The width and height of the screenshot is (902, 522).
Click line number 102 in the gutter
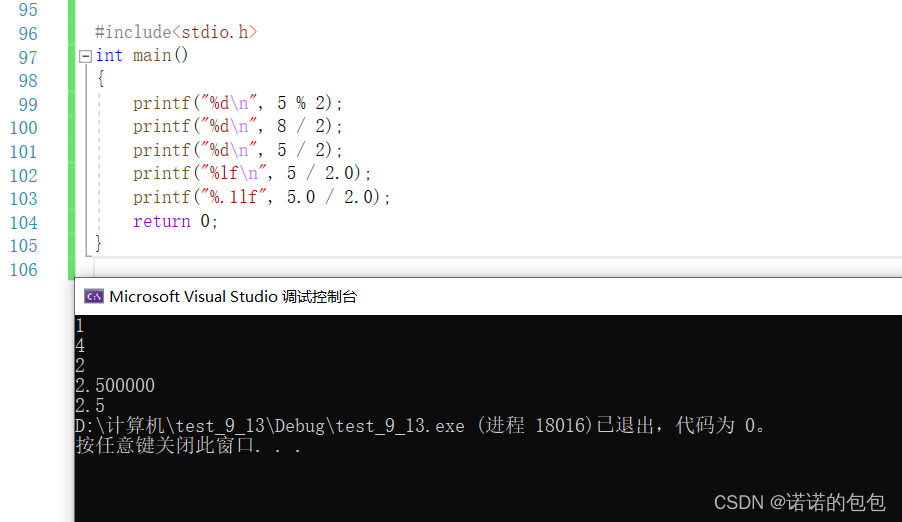point(24,176)
